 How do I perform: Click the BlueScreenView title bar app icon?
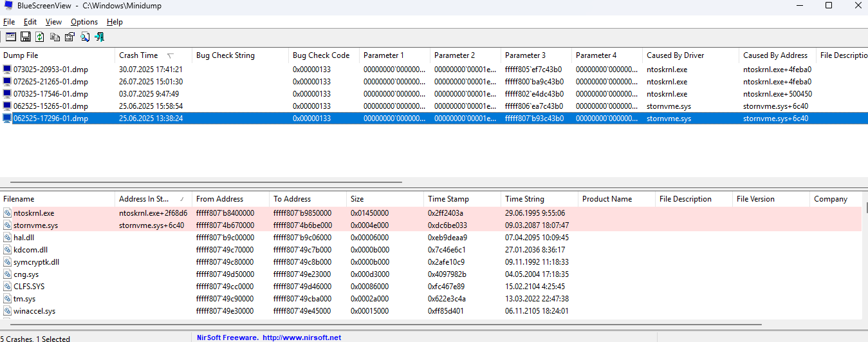tap(8, 6)
